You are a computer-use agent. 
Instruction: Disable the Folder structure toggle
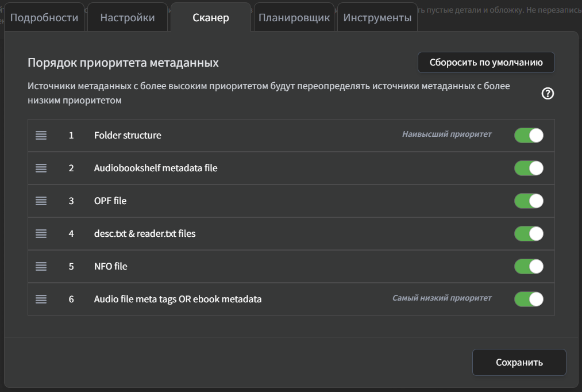tap(529, 136)
